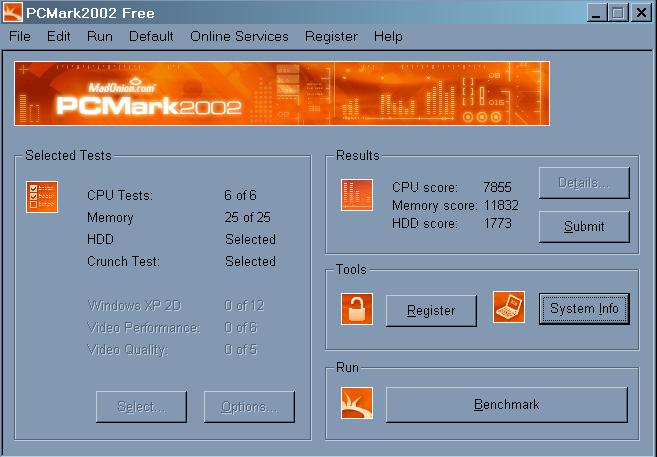Click the Run benchmark sunrise icon

pyautogui.click(x=357, y=403)
